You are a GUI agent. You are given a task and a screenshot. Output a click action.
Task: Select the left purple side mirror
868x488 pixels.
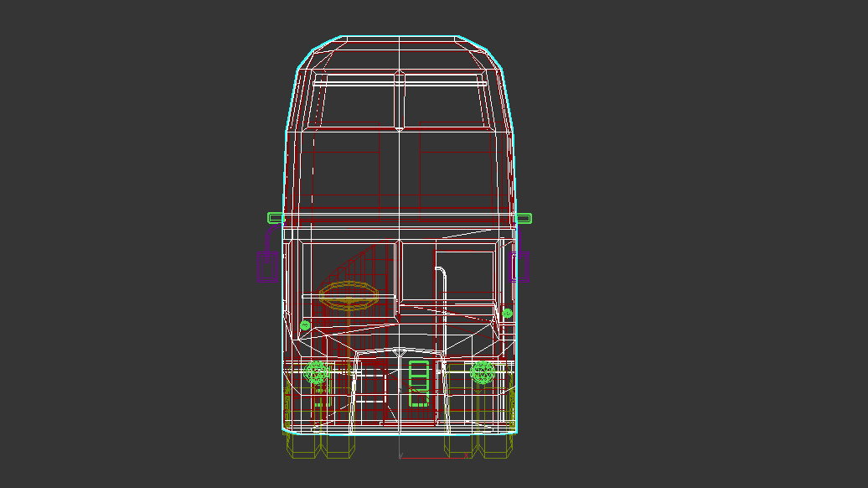coord(268,267)
